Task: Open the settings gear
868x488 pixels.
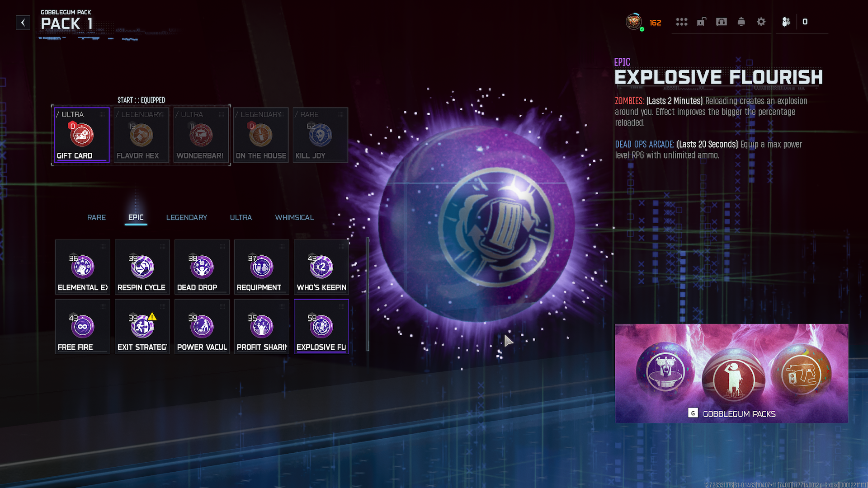Action: tap(761, 22)
